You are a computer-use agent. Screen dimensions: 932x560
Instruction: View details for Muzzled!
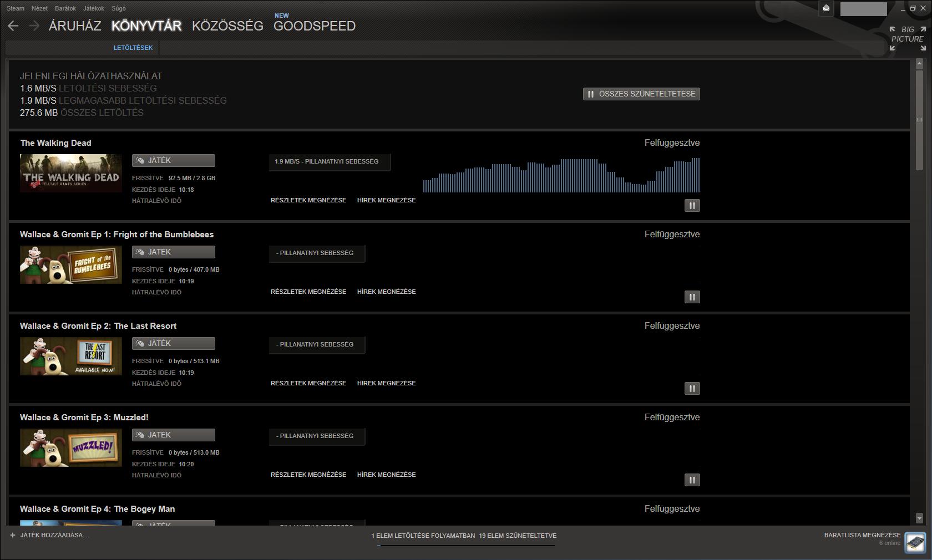[x=308, y=475]
